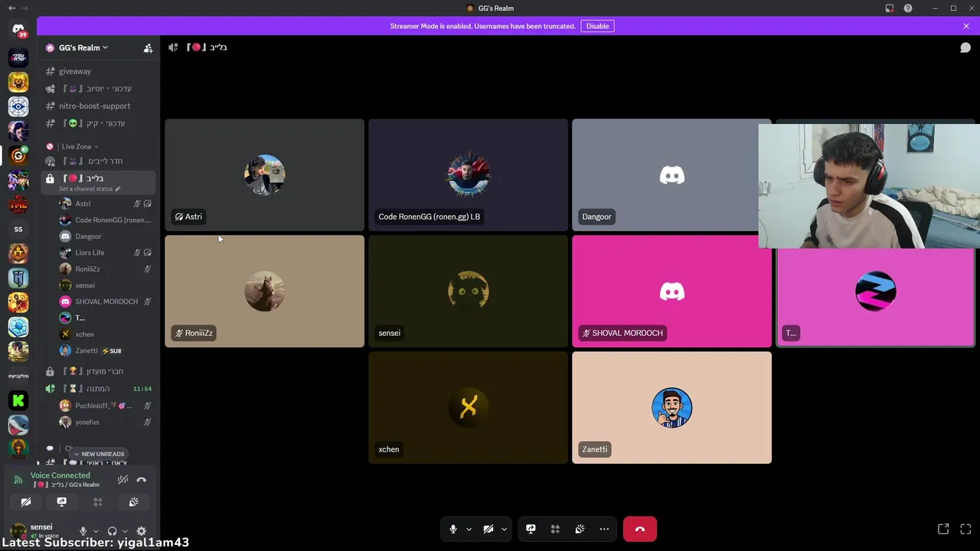
Task: Open the blue eye target server icon
Action: (18, 106)
